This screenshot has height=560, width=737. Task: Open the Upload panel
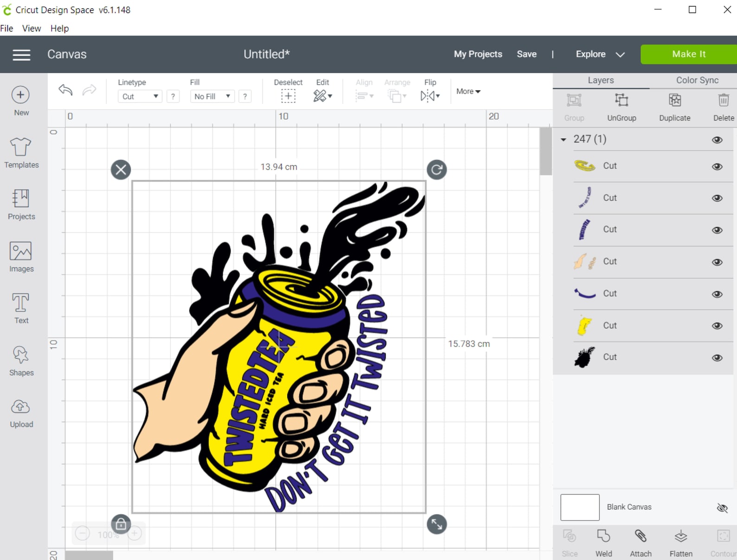pyautogui.click(x=21, y=413)
